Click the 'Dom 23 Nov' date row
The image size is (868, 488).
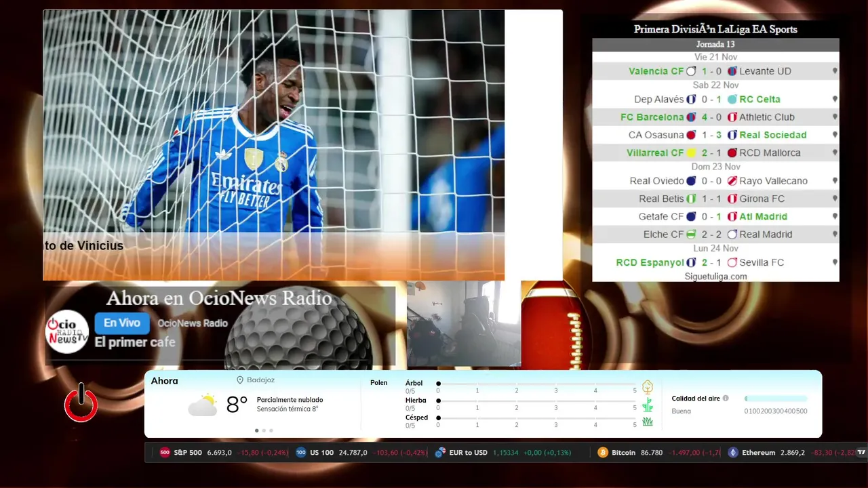[x=715, y=167]
